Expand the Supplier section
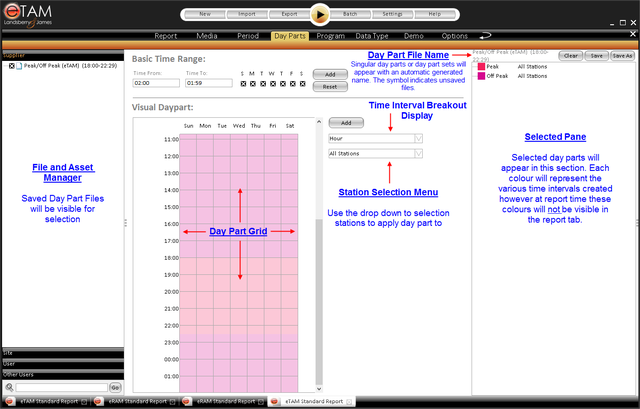Screen dimensions: 640x409 click(x=63, y=55)
